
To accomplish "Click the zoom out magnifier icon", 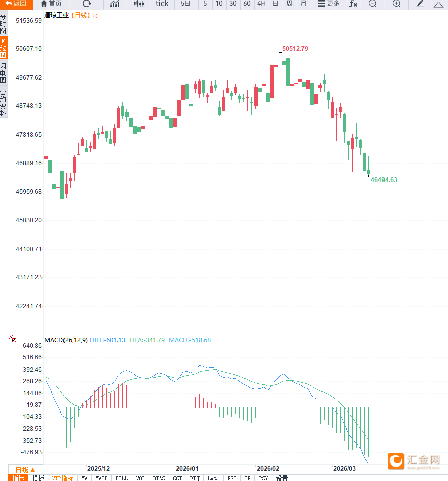I will [x=372, y=4].
